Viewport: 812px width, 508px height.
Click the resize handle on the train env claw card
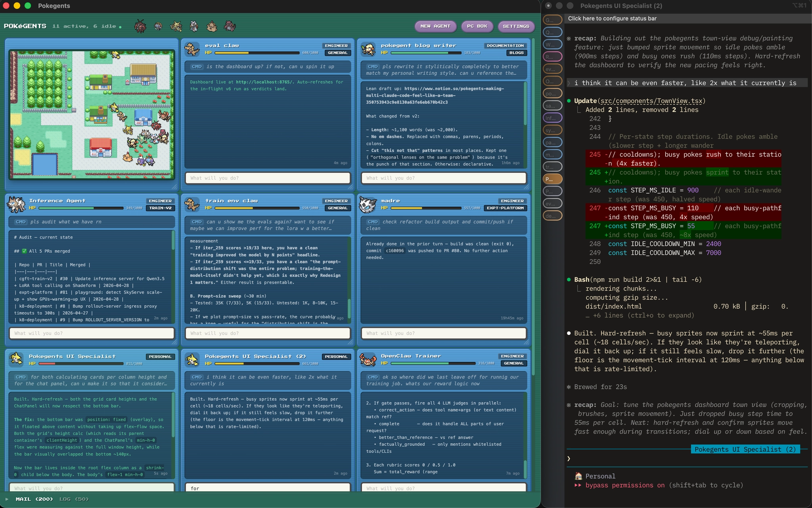pos(350,342)
